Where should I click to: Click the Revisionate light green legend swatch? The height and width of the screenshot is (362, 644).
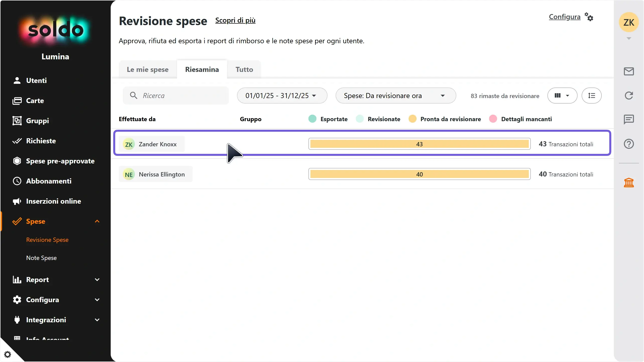(360, 119)
